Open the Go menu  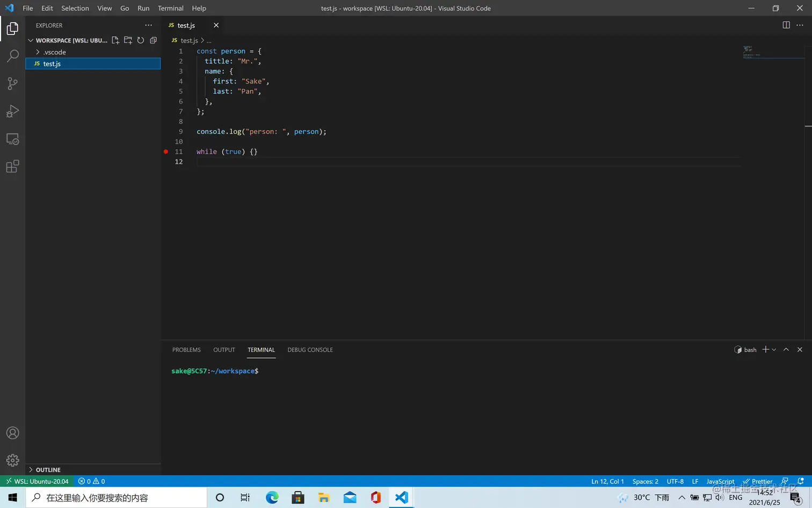(125, 8)
